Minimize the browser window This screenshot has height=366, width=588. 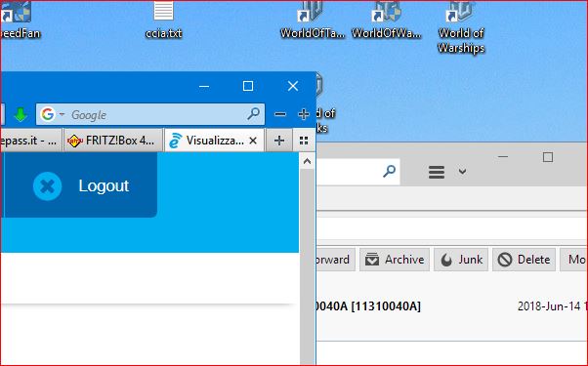pyautogui.click(x=204, y=86)
